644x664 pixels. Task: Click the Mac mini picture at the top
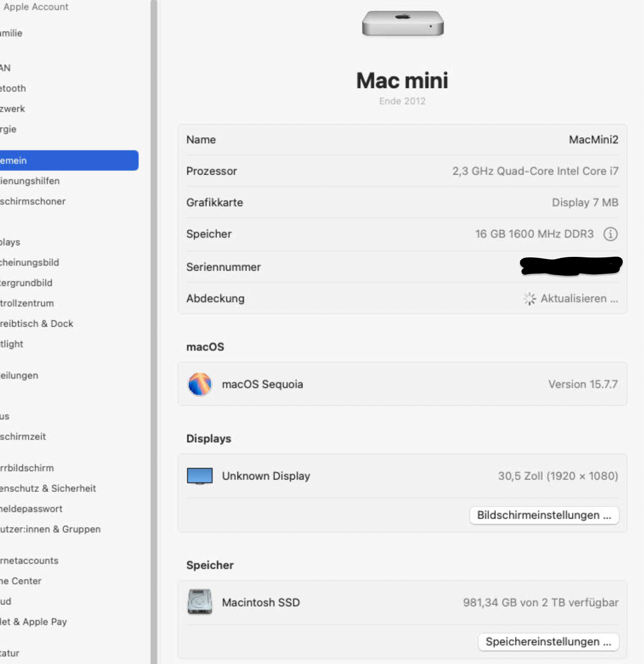click(402, 23)
